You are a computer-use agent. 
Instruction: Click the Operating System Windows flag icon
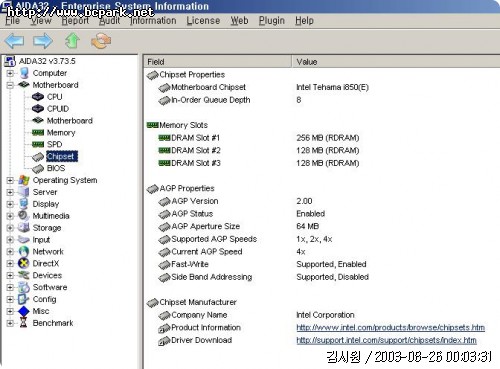point(24,180)
